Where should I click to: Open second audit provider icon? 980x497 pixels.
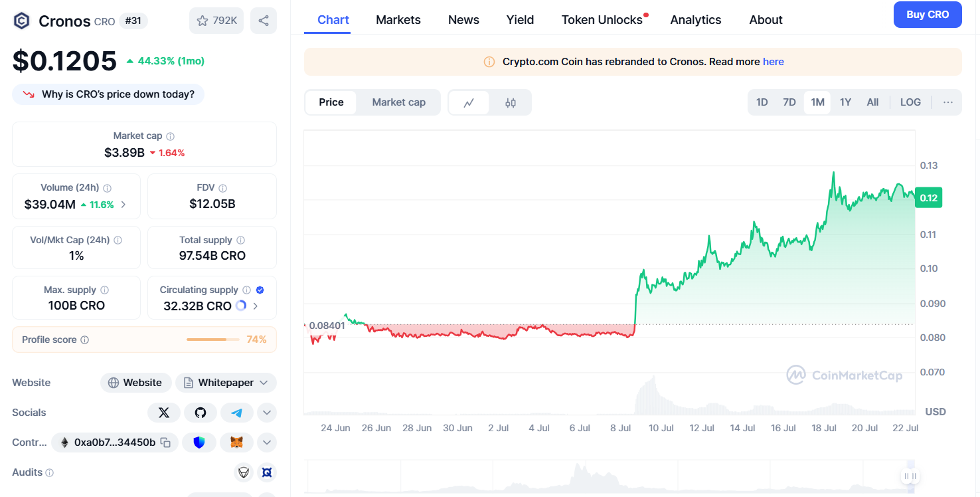point(267,472)
